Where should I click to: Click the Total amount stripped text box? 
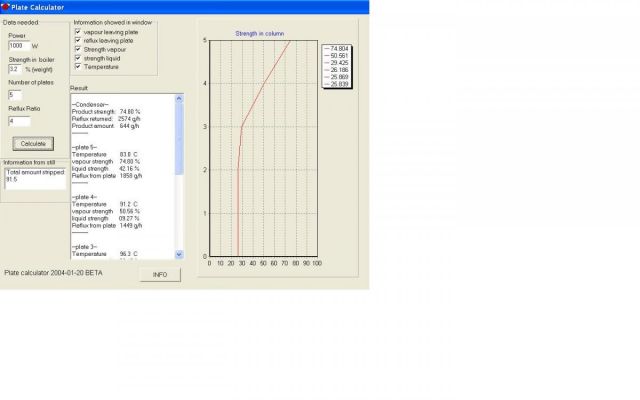(x=35, y=176)
